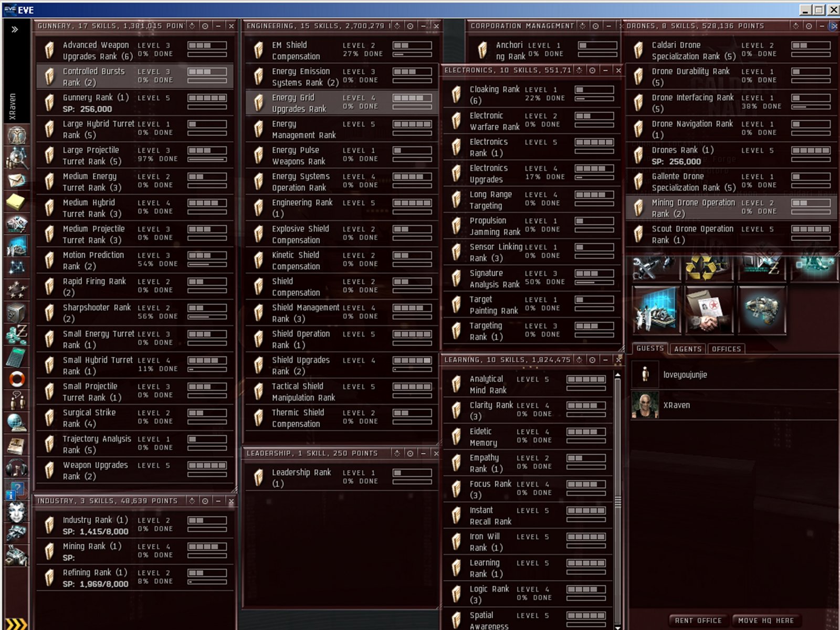This screenshot has width=840, height=630.
Task: Expand the sidebar with the double-arrow button
Action: coord(15,29)
